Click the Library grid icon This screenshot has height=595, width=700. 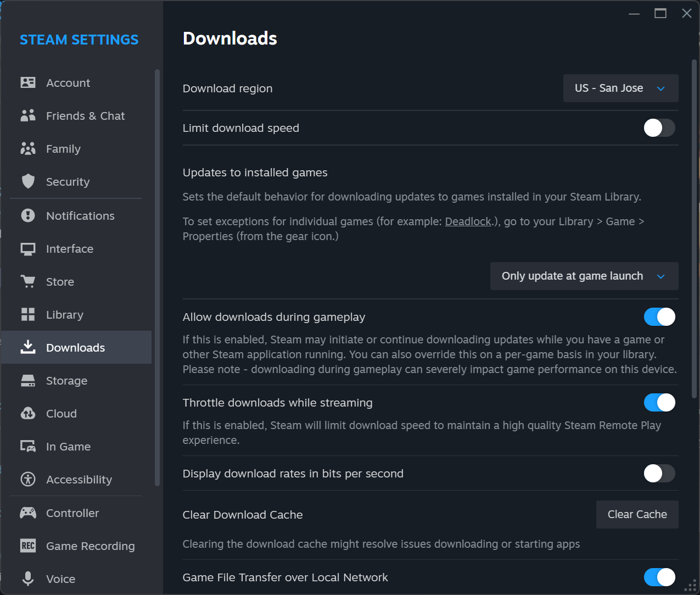tap(28, 314)
